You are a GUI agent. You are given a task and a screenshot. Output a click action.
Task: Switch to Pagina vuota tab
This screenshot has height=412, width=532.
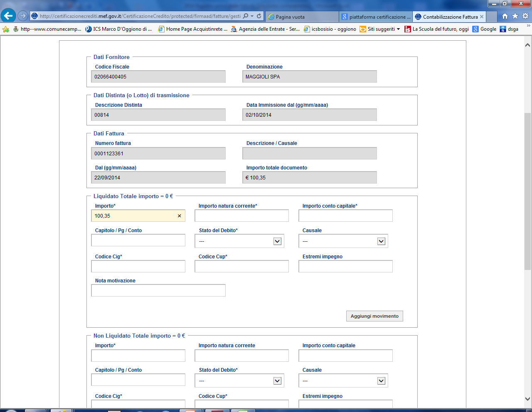tap(302, 17)
